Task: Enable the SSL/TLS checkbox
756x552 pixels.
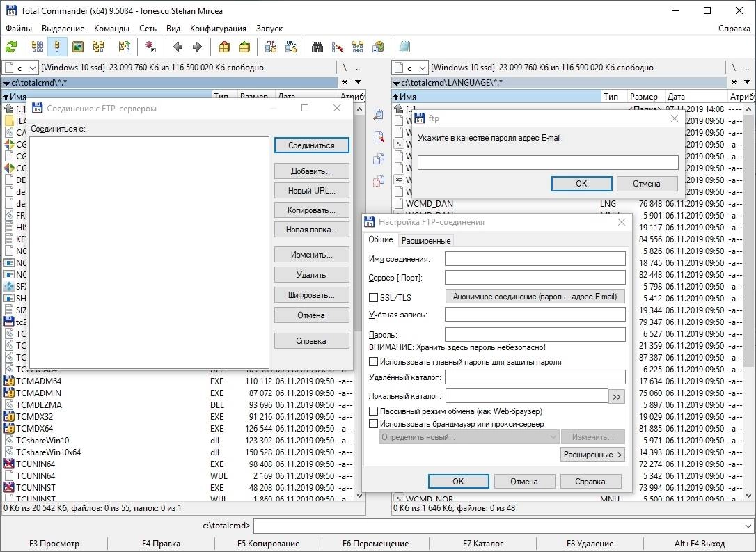Action: tap(373, 297)
